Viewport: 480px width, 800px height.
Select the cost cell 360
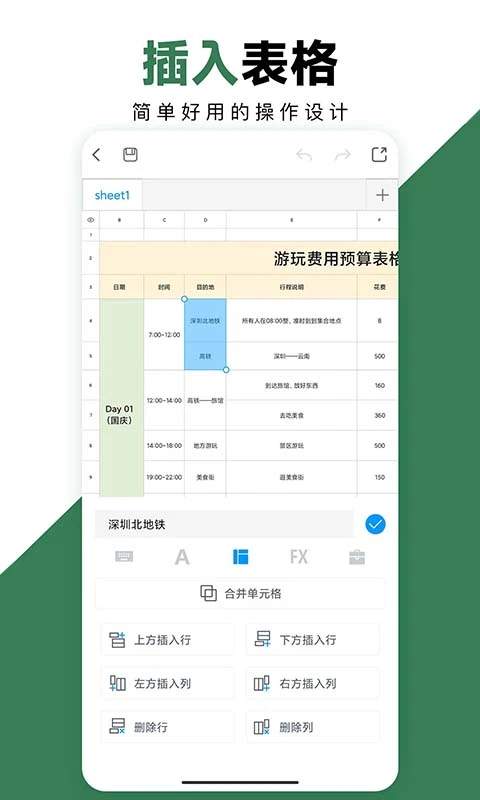(378, 415)
